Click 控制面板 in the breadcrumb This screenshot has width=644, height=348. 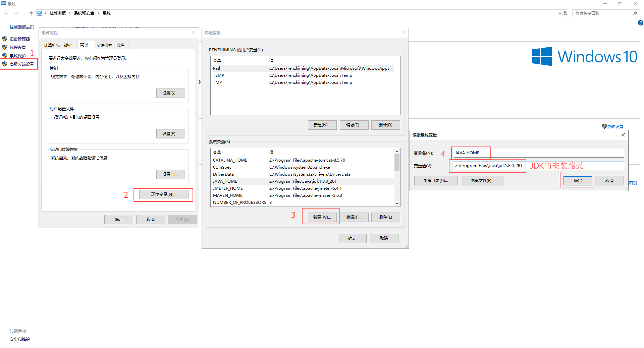(58, 13)
